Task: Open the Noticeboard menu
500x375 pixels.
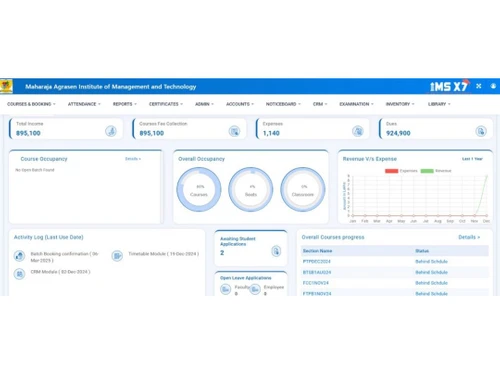Action: pyautogui.click(x=283, y=104)
